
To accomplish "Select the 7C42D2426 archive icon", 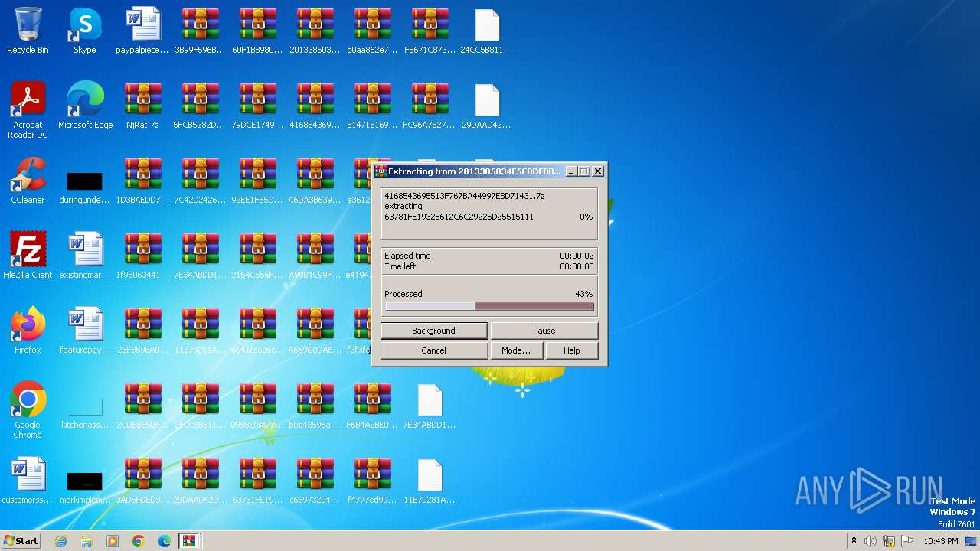I will 200,181.
